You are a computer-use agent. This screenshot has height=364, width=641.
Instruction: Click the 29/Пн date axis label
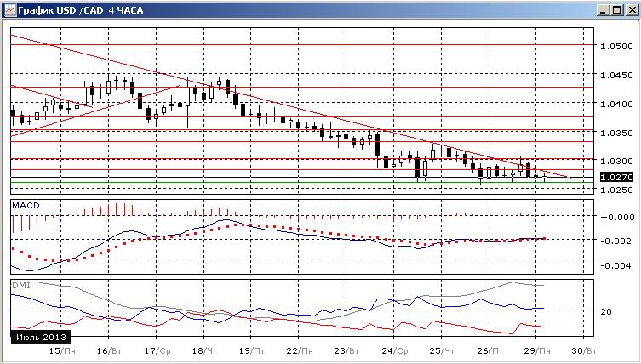click(537, 351)
